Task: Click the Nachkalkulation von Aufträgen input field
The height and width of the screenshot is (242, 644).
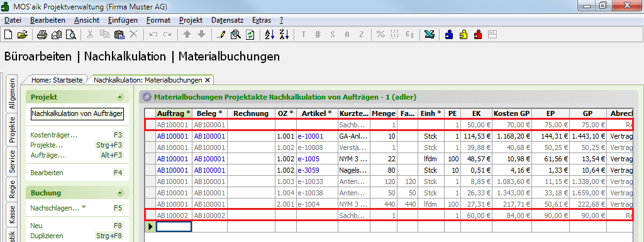Action: click(x=77, y=113)
